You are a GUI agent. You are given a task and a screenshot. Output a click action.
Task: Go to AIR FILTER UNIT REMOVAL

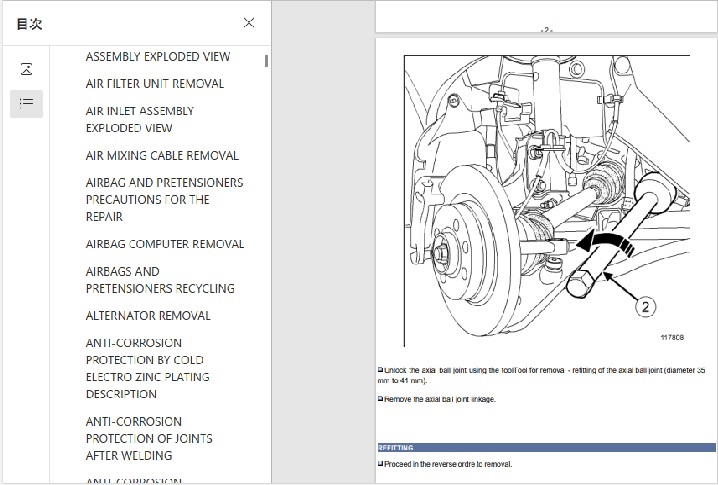(155, 84)
